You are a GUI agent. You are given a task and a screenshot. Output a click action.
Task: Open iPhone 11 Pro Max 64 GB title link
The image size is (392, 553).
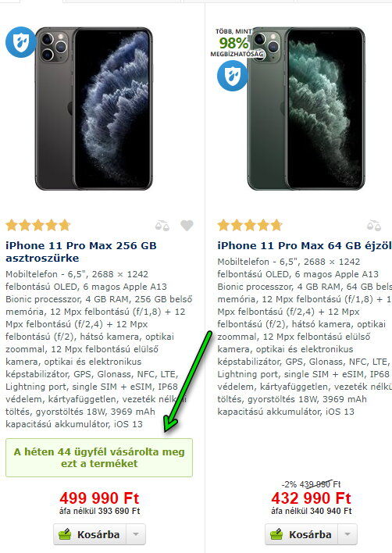pyautogui.click(x=305, y=245)
